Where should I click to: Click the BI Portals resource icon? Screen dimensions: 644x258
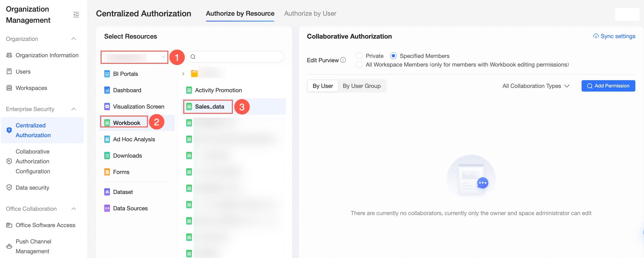[x=107, y=74]
